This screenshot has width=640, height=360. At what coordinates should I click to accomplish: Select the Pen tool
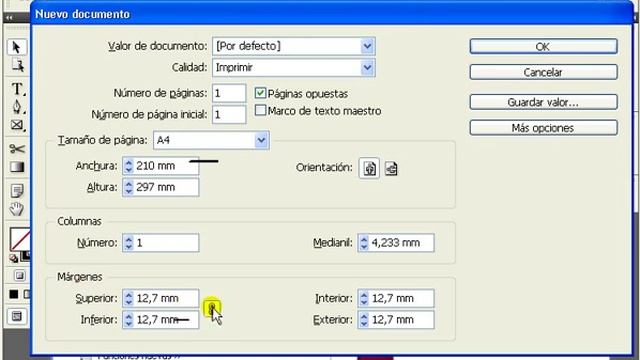(x=17, y=107)
